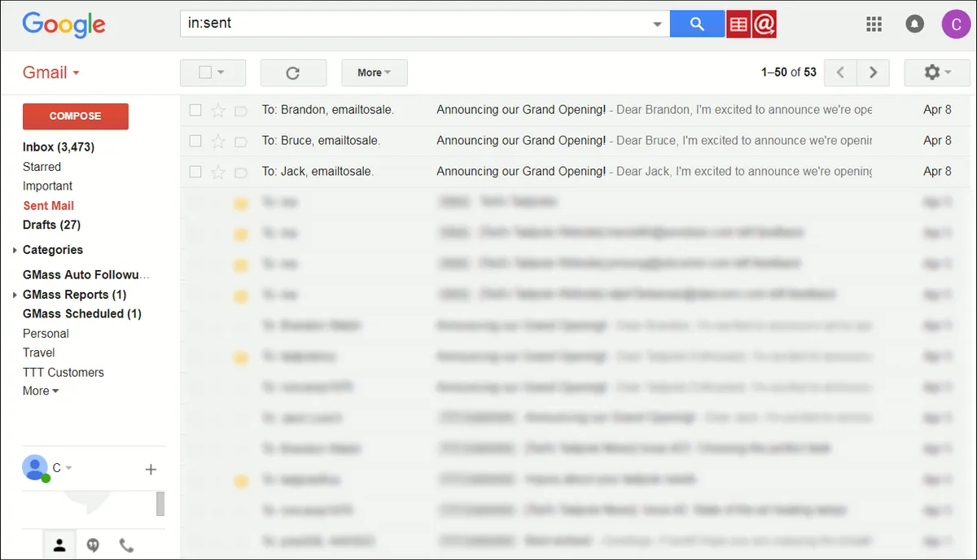Open Drafts (27)
Viewport: 977px width, 560px height.
[51, 225]
